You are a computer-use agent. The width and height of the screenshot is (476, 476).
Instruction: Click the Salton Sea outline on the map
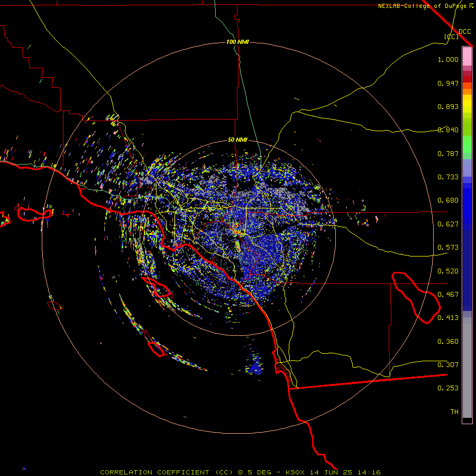[416, 297]
